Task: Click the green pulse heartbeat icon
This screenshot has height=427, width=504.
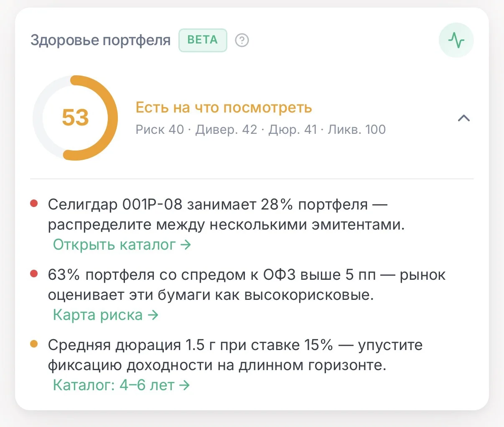Action: [456, 40]
